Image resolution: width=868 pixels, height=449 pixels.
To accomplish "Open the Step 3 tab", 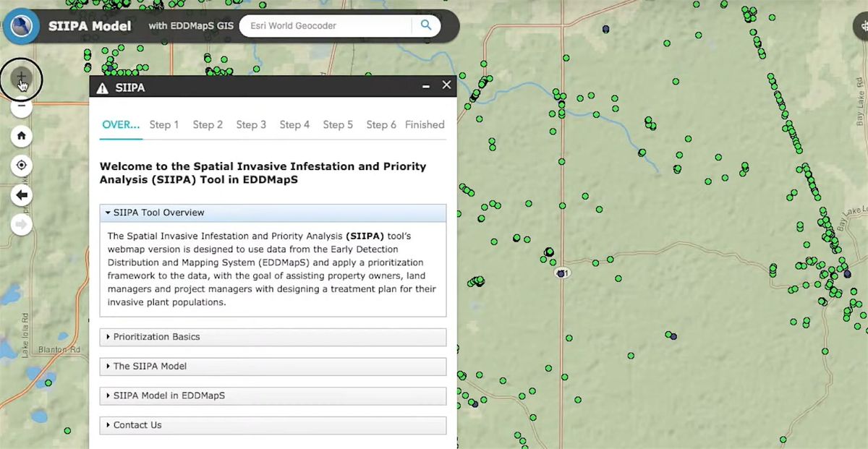I will point(251,125).
